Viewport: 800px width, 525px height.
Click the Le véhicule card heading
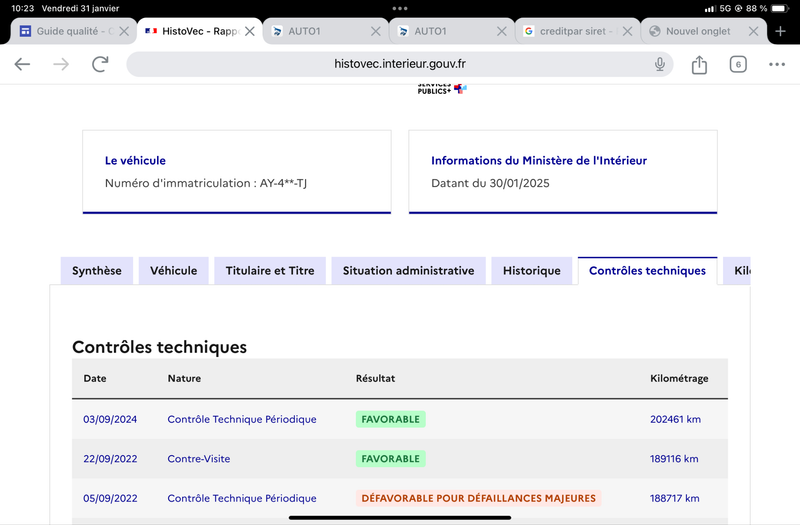click(135, 160)
